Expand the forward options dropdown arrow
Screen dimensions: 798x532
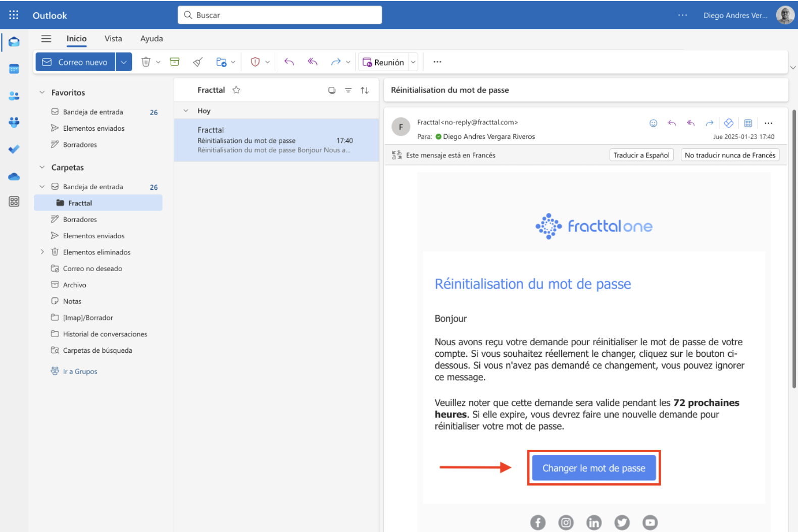pyautogui.click(x=348, y=62)
